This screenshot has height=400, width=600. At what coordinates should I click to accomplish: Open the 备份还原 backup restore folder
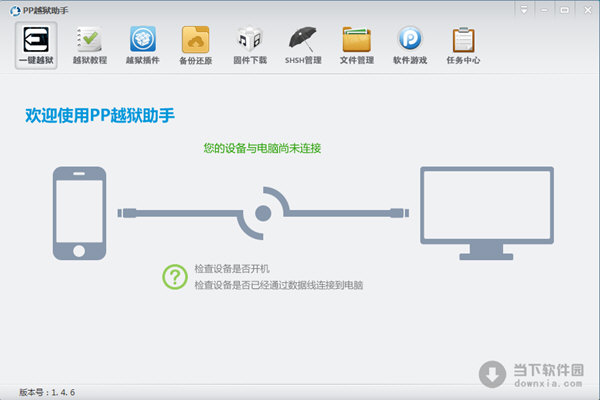196,45
